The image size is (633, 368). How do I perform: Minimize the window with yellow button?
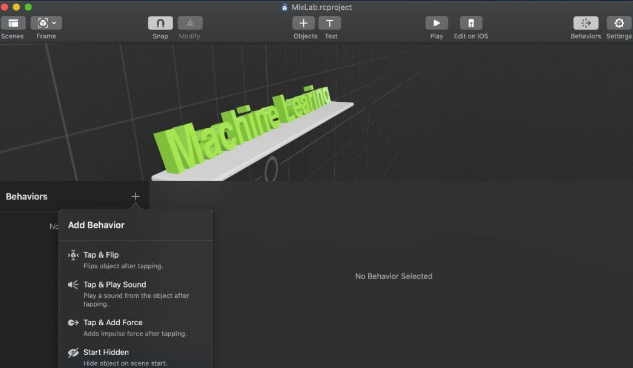point(16,7)
